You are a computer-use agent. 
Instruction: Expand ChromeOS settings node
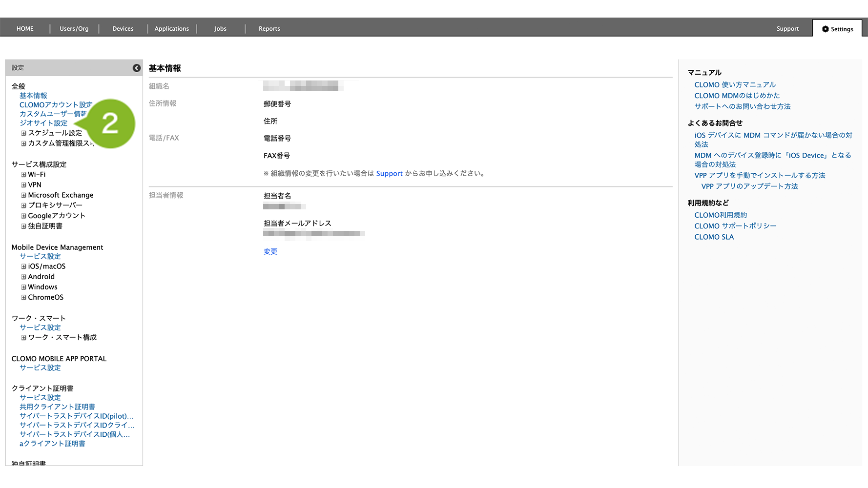[x=23, y=297]
